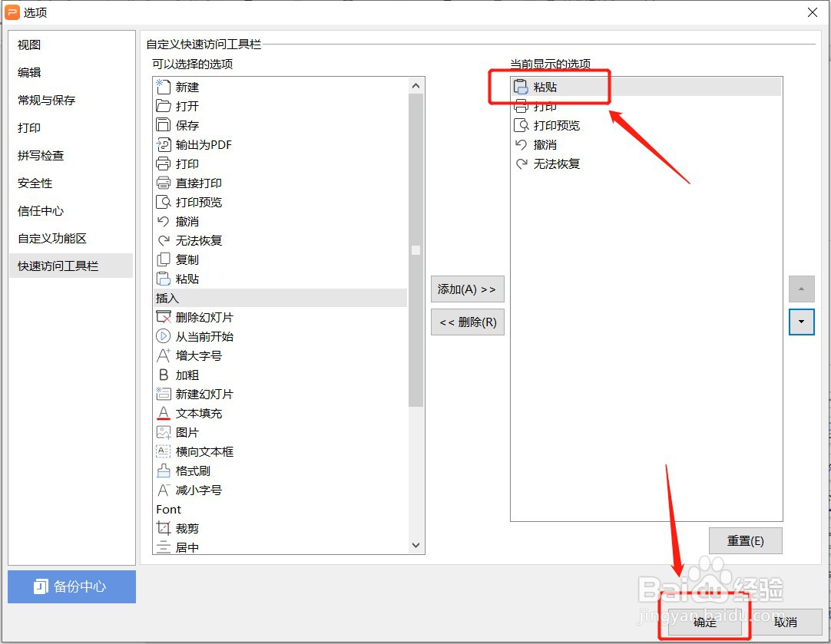
Task: Click the 打印 printer icon in left list
Action: tap(164, 163)
